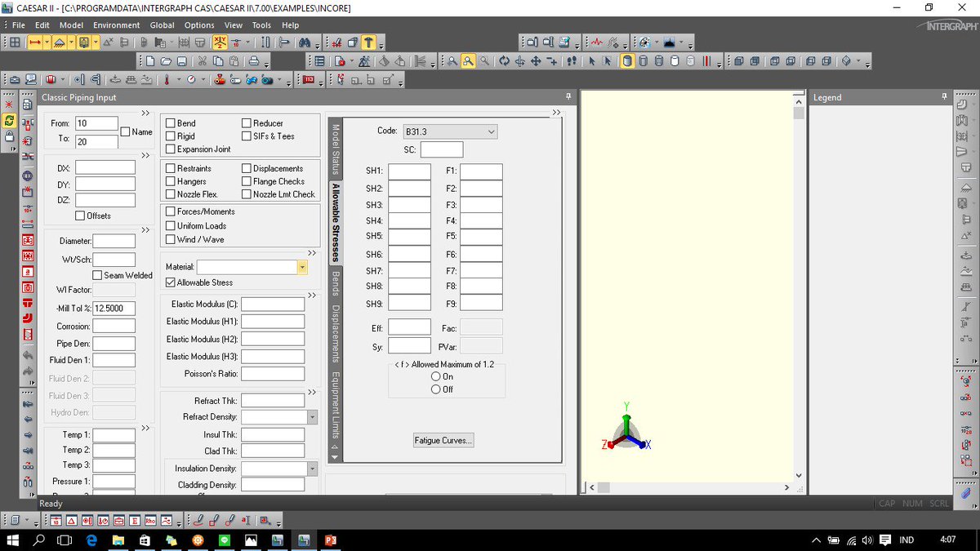Image resolution: width=980 pixels, height=551 pixels.
Task: Click the red 113 toolbar icon
Action: coord(309,80)
